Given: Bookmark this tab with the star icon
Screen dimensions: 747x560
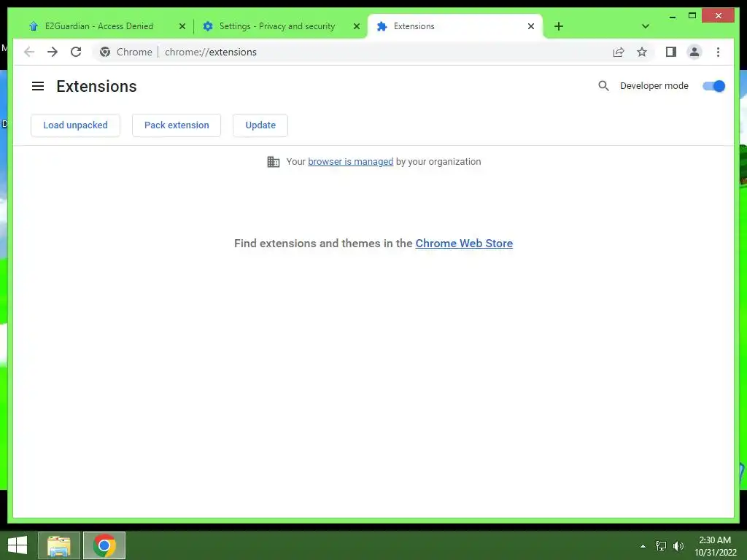Looking at the screenshot, I should click(x=642, y=52).
